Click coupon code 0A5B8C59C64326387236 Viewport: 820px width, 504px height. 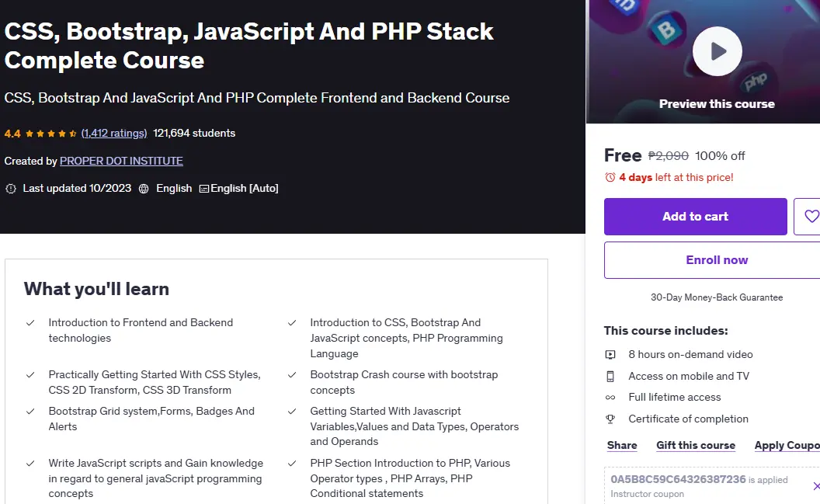point(678,479)
